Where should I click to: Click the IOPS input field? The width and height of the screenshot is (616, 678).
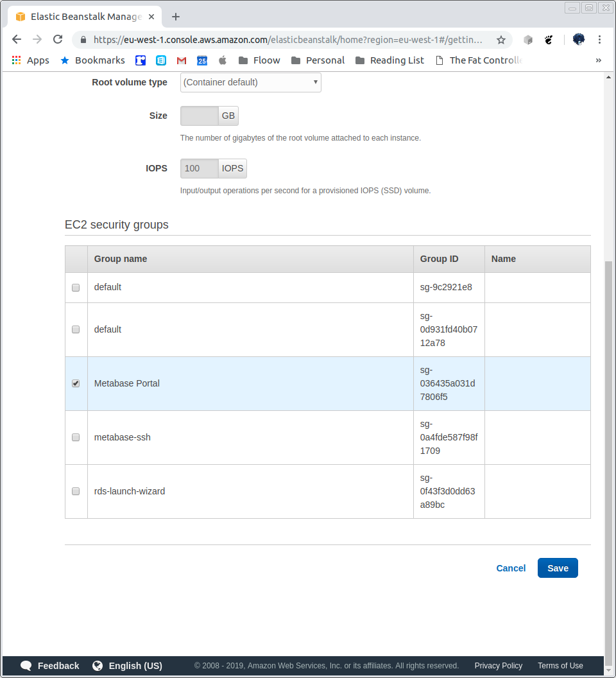click(200, 169)
